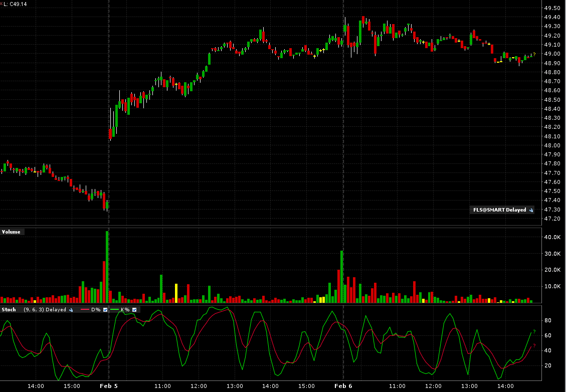Click the 40.0K volume axis label

point(552,237)
